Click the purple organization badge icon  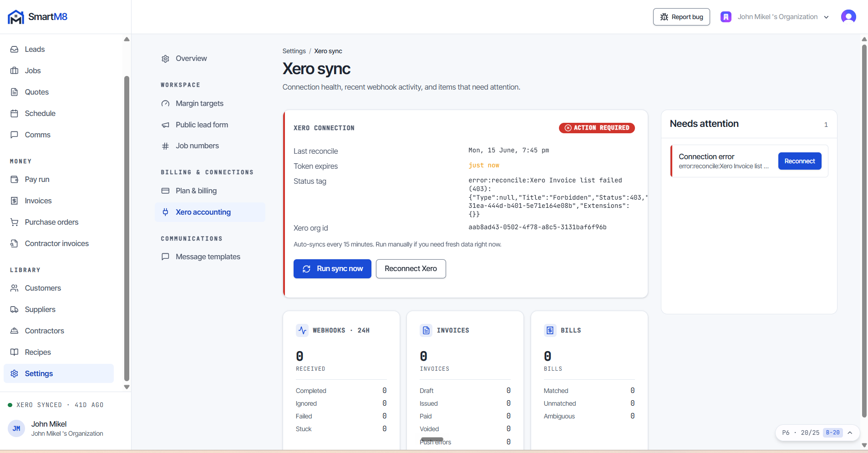[x=726, y=17]
